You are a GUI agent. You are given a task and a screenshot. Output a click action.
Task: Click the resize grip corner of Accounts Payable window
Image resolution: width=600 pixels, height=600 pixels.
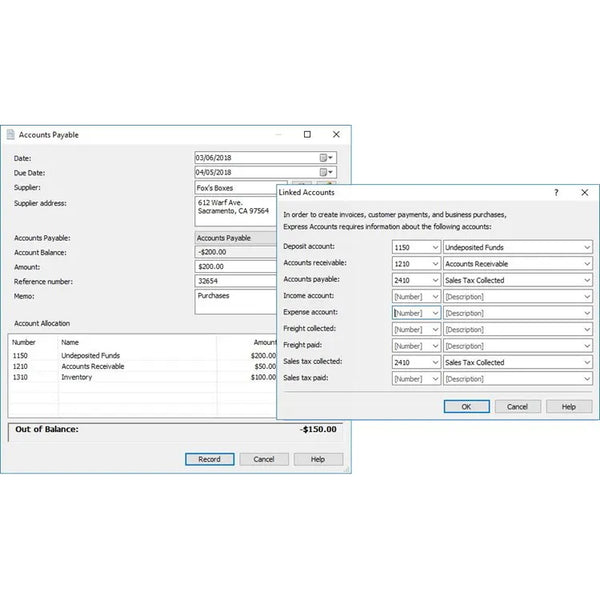[x=347, y=469]
